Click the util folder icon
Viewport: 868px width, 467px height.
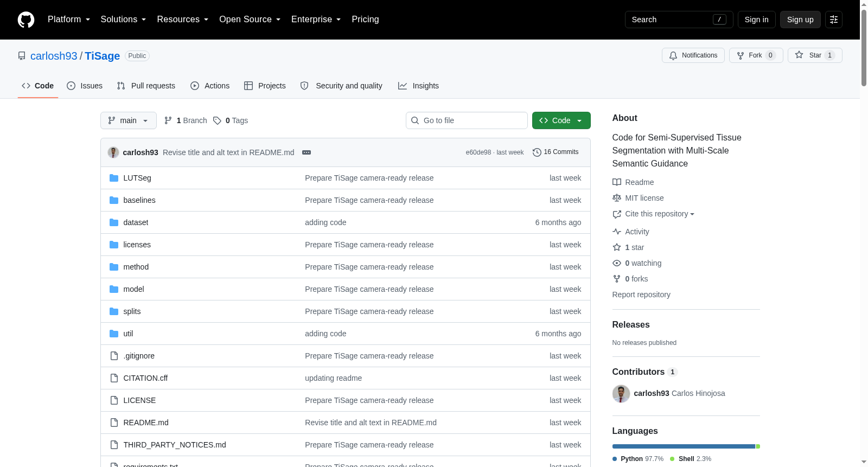click(114, 334)
